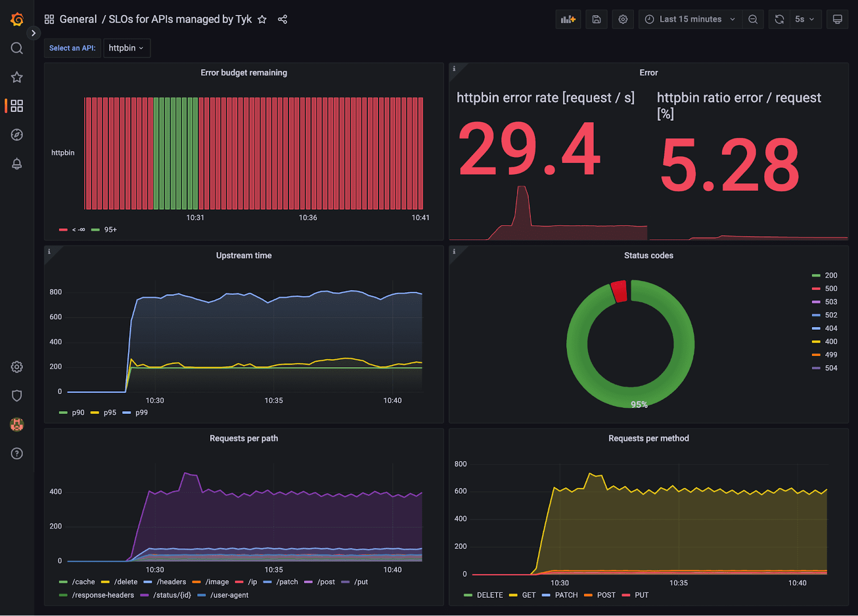Open Dashboards from the sidebar
The width and height of the screenshot is (858, 616).
pos(17,106)
